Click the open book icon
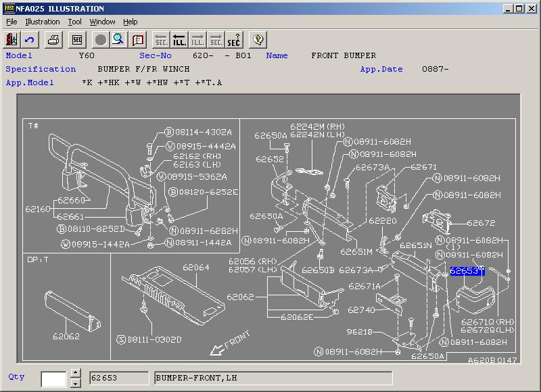Image resolution: width=541 pixels, height=392 pixels. pyautogui.click(x=138, y=40)
